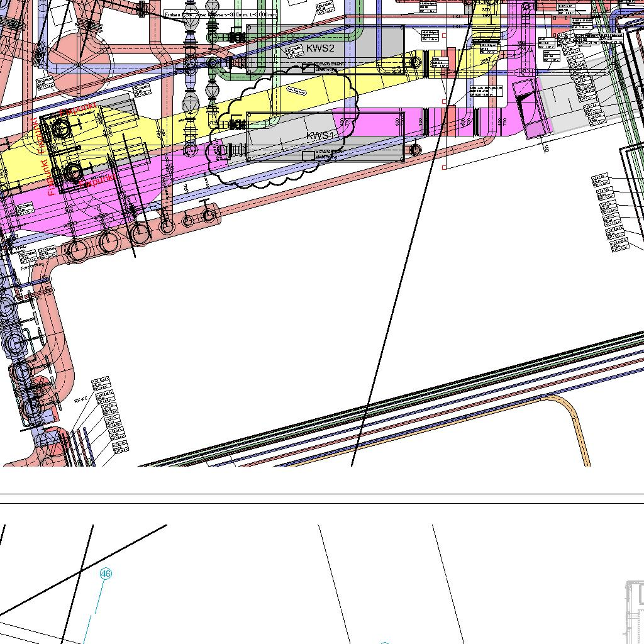This screenshot has width=644, height=644.
Task: Click the small rectangle symbol inside KWS1
Action: pyautogui.click(x=308, y=155)
